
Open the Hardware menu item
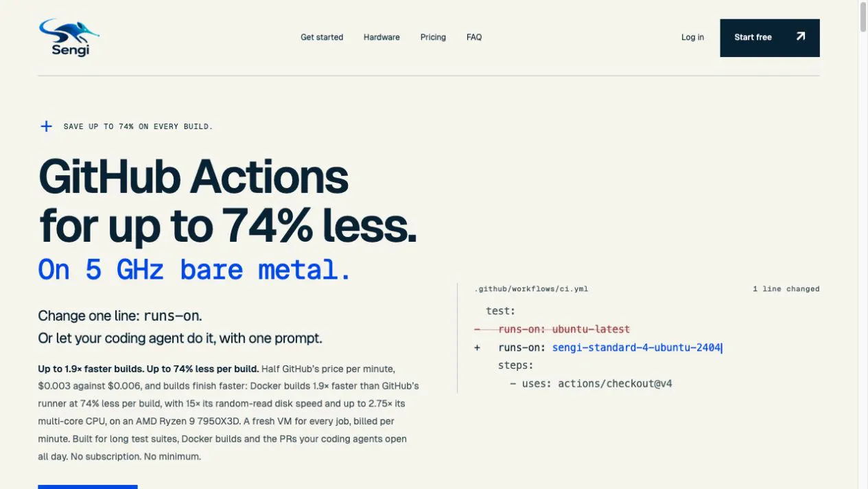[x=382, y=37]
